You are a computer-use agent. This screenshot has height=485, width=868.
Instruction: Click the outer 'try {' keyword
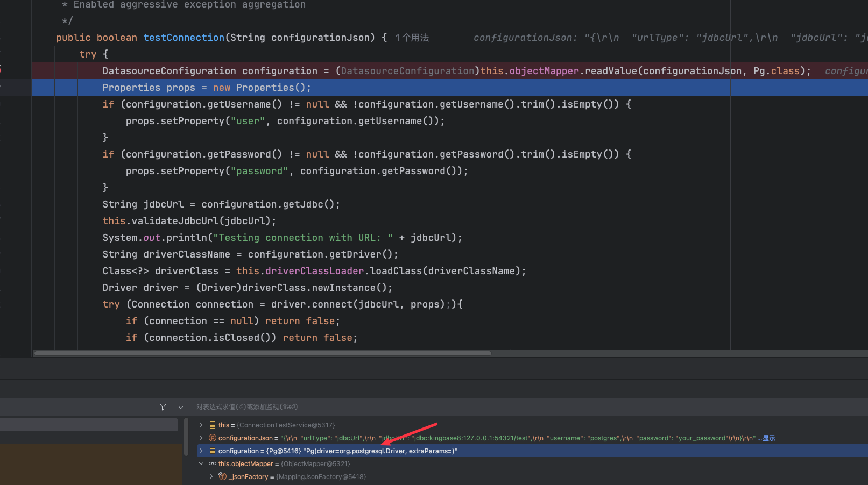click(x=94, y=54)
